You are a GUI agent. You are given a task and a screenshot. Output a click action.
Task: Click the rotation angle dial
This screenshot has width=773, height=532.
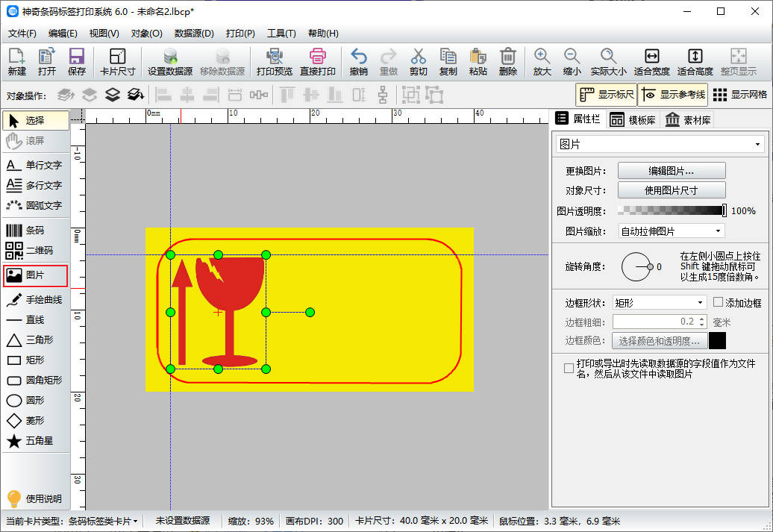pos(636,267)
